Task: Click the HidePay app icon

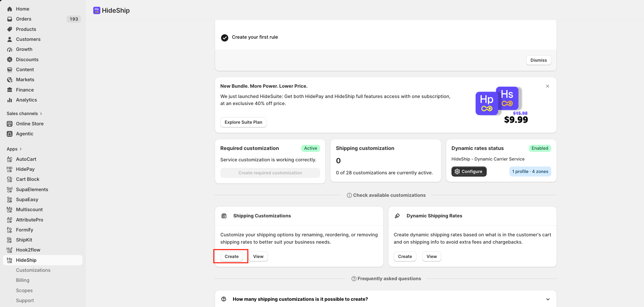Action: click(x=10, y=169)
